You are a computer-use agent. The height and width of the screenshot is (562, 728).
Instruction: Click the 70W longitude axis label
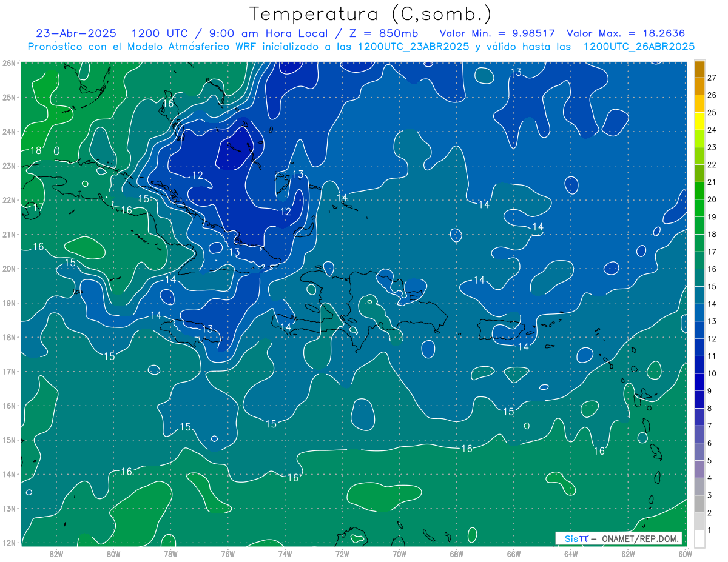pos(399,554)
